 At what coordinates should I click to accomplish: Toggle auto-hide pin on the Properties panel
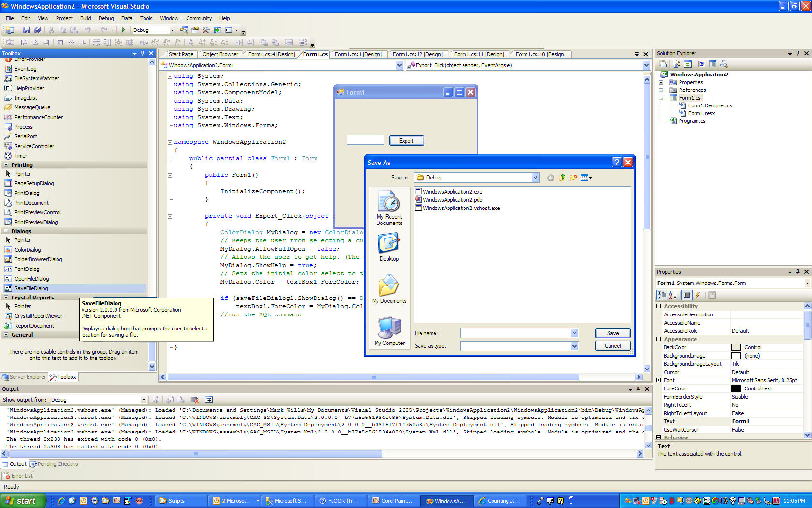pos(797,271)
